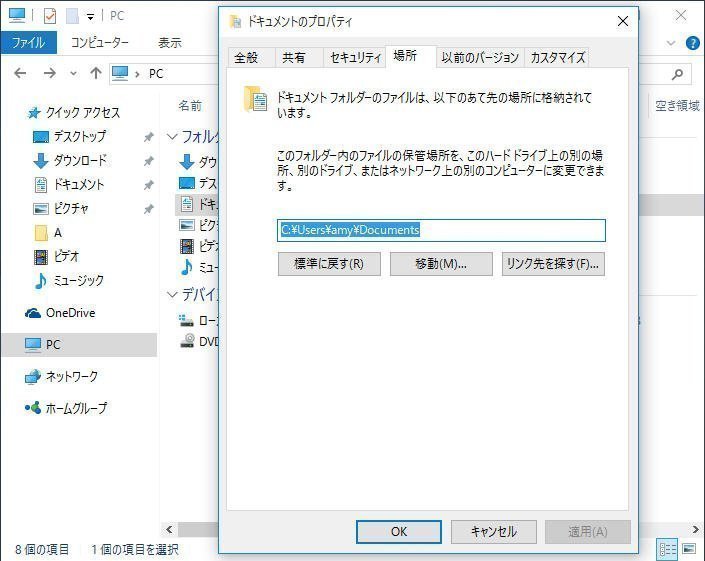Click the 標準に戻す(R) button
Screen dimensions: 705x561
329,264
